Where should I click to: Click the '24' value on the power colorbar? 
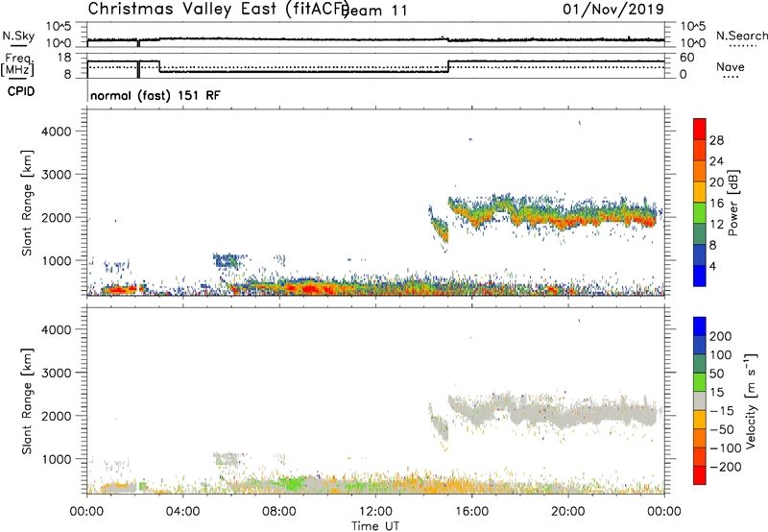coord(716,161)
